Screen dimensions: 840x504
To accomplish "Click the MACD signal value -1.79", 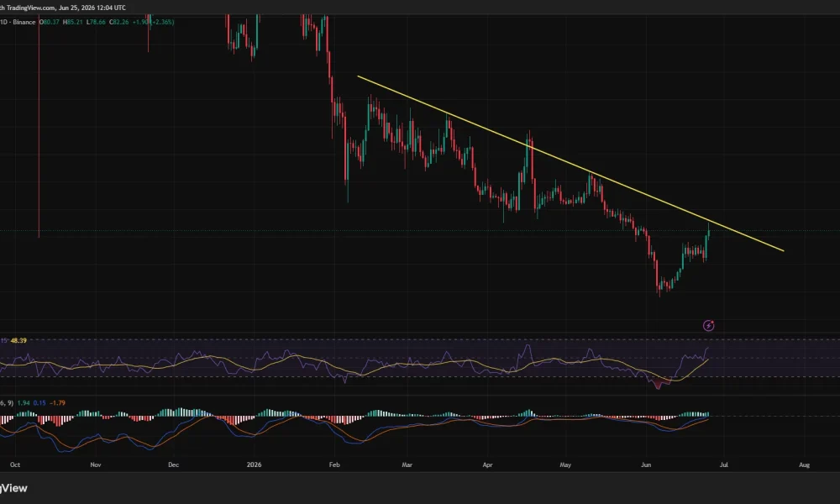I will pos(57,402).
